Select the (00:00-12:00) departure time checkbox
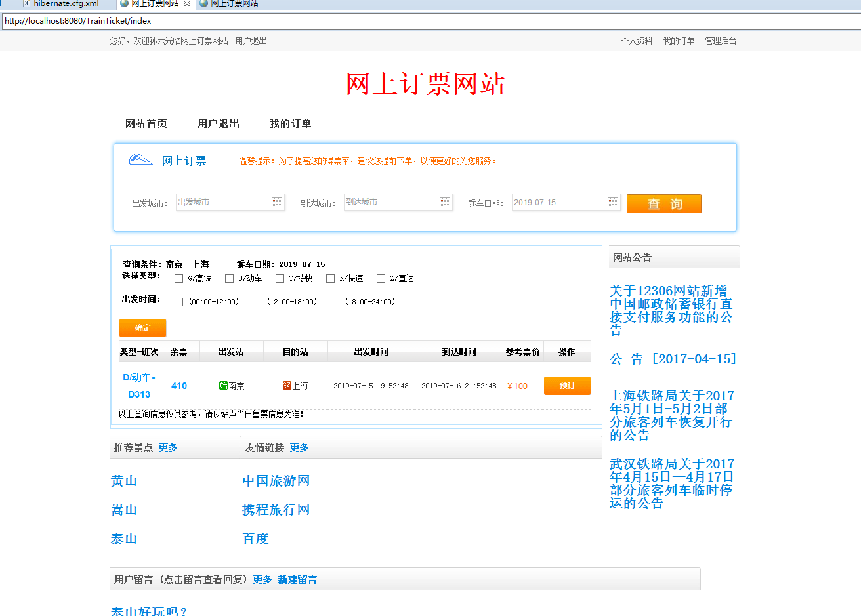This screenshot has width=861, height=616. coord(178,301)
